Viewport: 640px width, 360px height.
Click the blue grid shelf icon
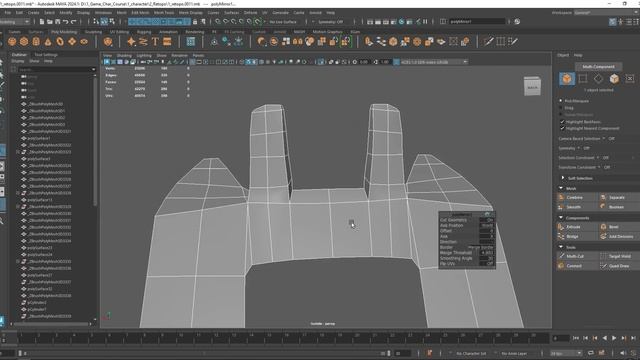coord(191,41)
